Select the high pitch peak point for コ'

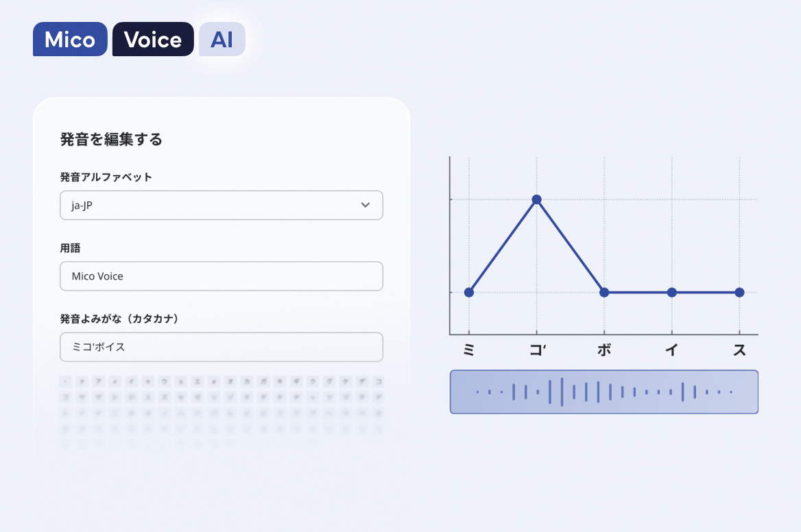click(537, 199)
